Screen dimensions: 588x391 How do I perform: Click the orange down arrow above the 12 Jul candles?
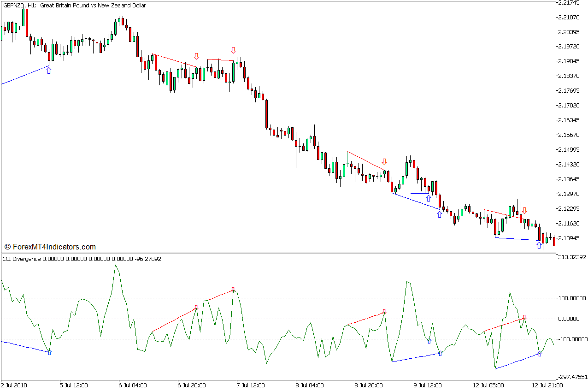pyautogui.click(x=524, y=211)
